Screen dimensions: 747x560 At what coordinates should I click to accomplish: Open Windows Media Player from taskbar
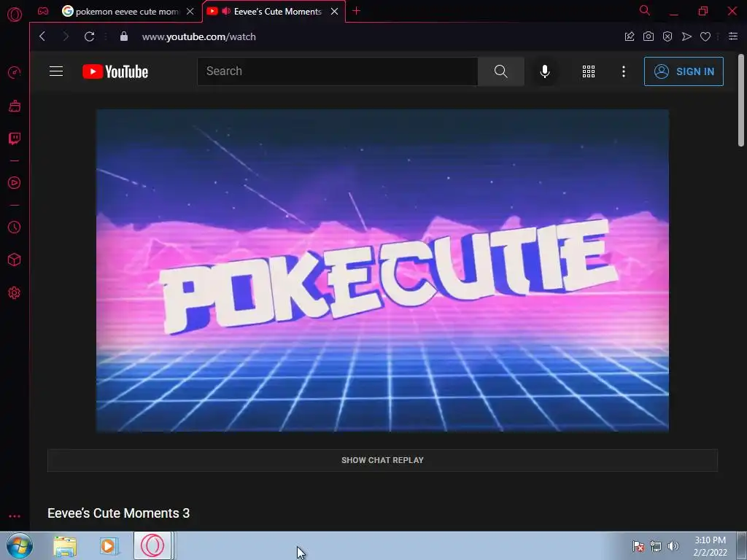coord(109,546)
